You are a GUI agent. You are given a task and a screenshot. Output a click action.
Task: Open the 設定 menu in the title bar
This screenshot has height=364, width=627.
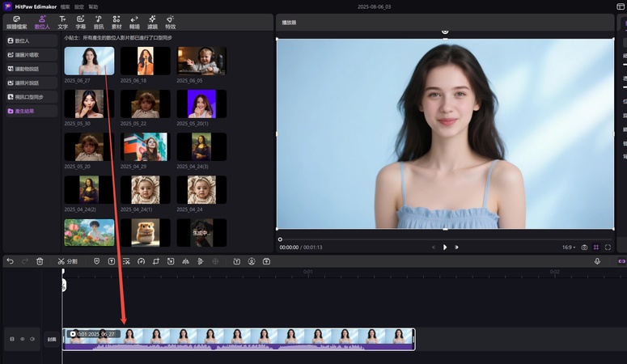pyautogui.click(x=78, y=6)
